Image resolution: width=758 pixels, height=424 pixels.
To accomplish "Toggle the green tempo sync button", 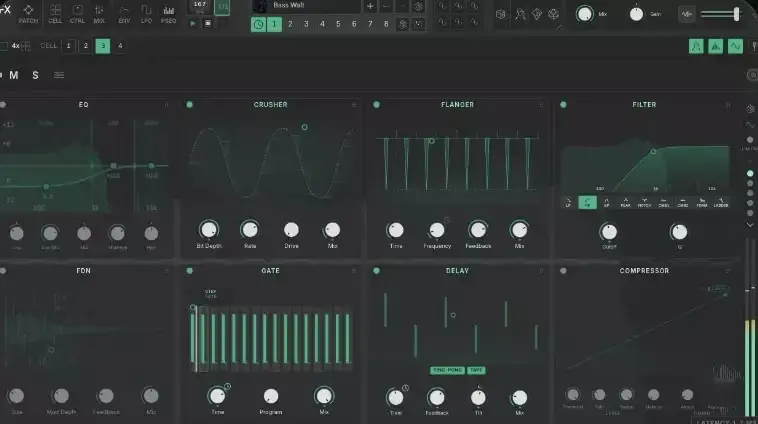I will 222,7.
